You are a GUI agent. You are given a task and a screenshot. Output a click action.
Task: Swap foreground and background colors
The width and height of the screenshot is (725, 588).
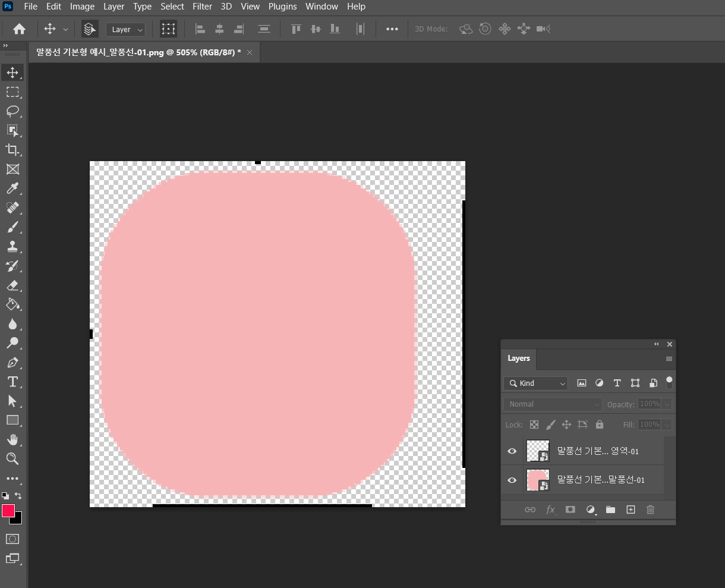(x=18, y=495)
